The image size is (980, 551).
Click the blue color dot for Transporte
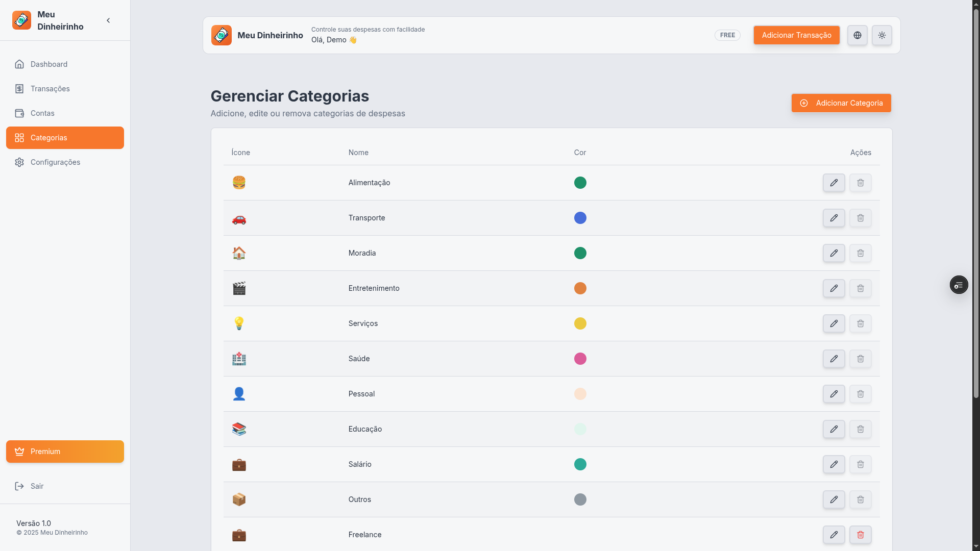point(580,218)
